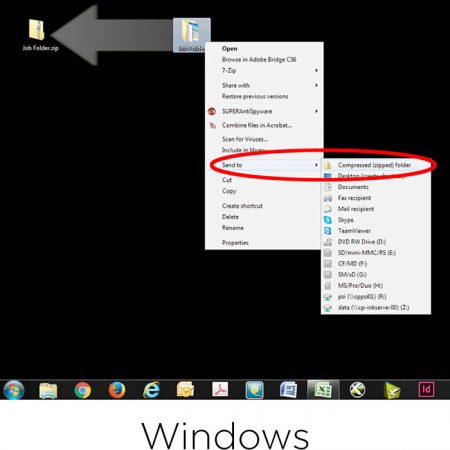This screenshot has width=450, height=450.
Task: Expand the SUPERAntiSpyware submenu
Action: tap(264, 111)
